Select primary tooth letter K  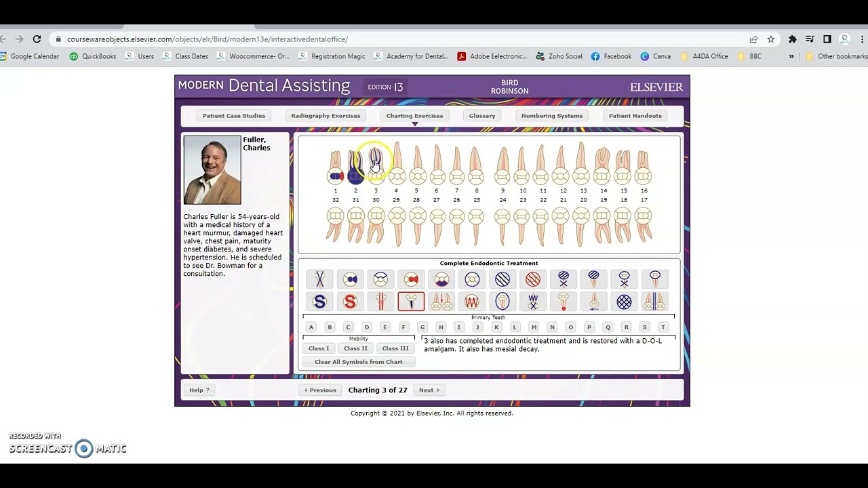click(496, 327)
